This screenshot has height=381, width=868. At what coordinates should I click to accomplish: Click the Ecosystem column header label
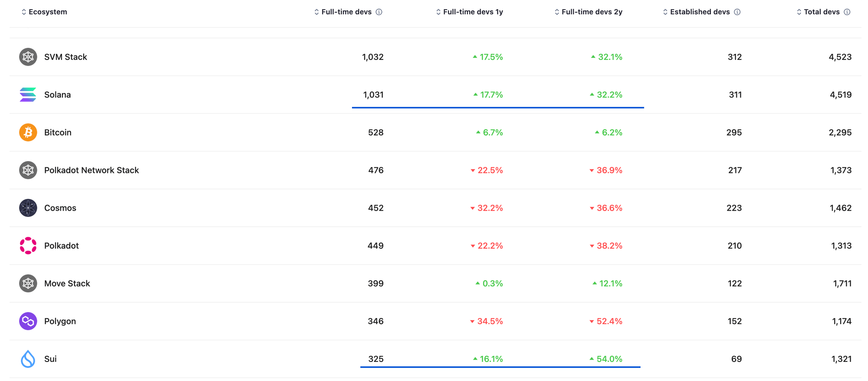point(48,12)
